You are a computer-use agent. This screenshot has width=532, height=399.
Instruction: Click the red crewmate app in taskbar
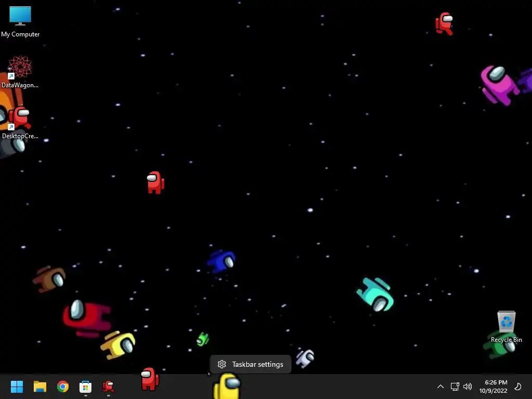click(108, 387)
